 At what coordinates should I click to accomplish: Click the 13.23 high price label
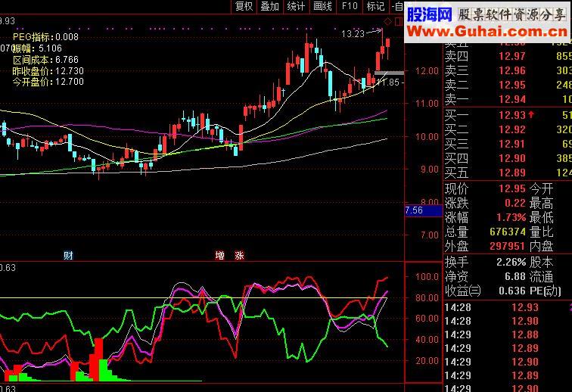click(x=353, y=34)
